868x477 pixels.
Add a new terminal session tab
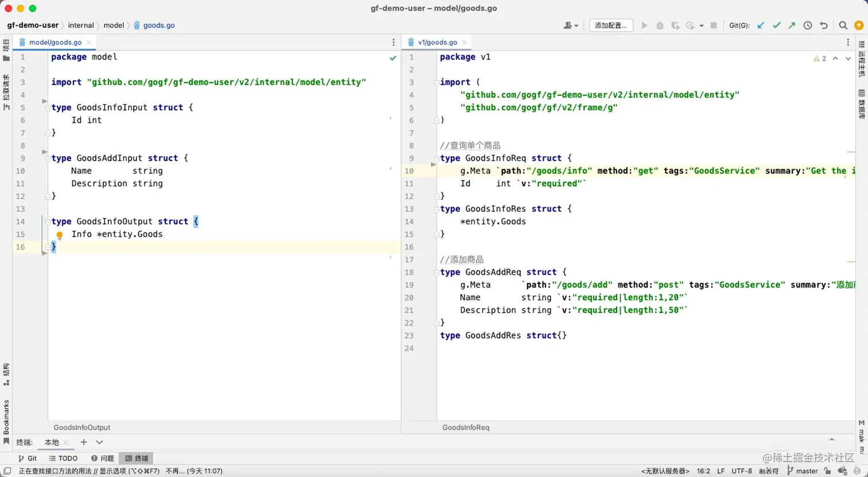click(84, 442)
